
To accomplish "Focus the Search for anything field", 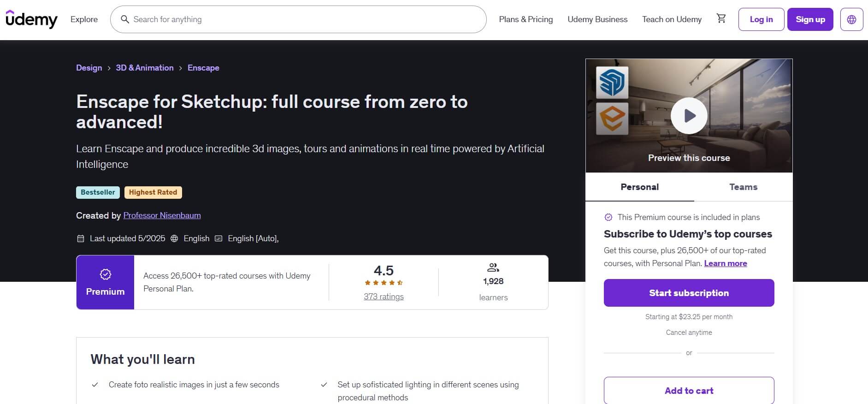I will point(298,19).
